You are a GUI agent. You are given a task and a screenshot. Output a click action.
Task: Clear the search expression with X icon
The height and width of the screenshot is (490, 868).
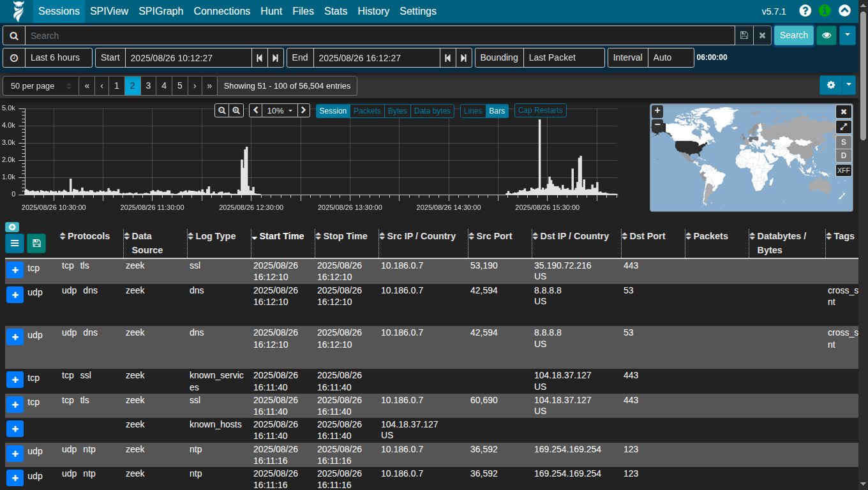click(x=761, y=36)
